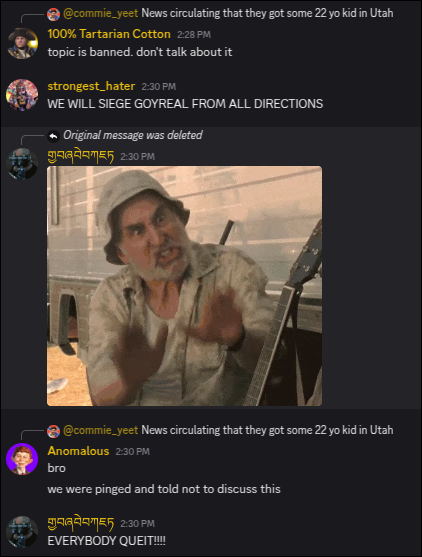Screen dimensions: 422x557
Task: Open the avatar beside the 'EVERYBODY QUEIT!!!!' message
Action: pos(22,532)
